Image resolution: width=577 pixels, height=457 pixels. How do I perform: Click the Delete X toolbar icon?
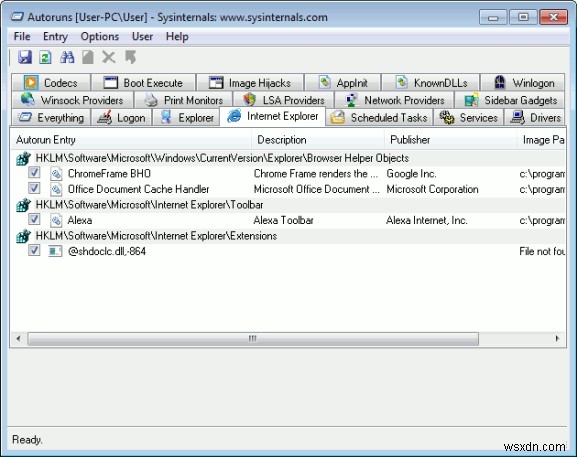(109, 57)
